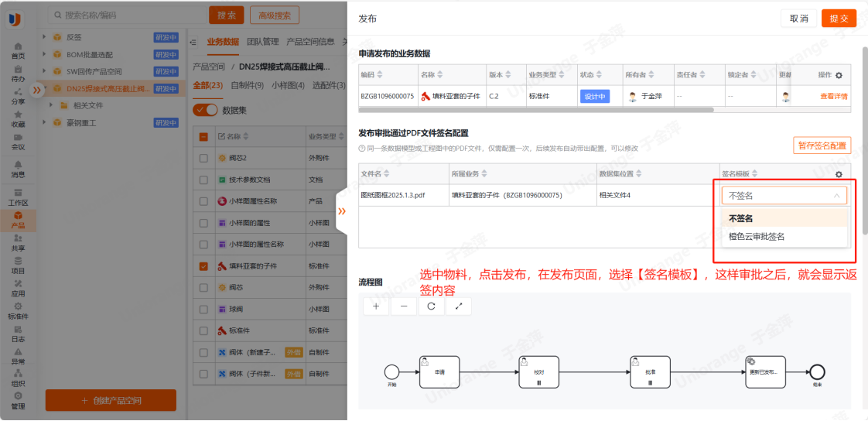Open 工作区 workspace in left sidebar
Viewport: 868px width, 421px height.
click(17, 197)
